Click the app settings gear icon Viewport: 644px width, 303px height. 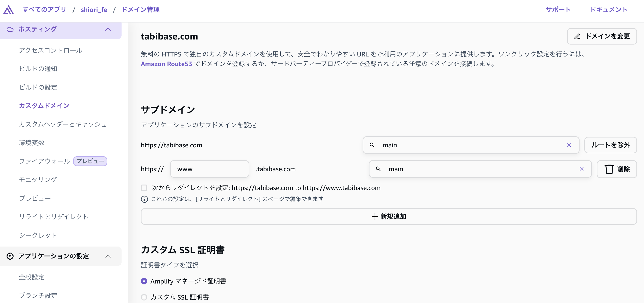click(x=10, y=256)
